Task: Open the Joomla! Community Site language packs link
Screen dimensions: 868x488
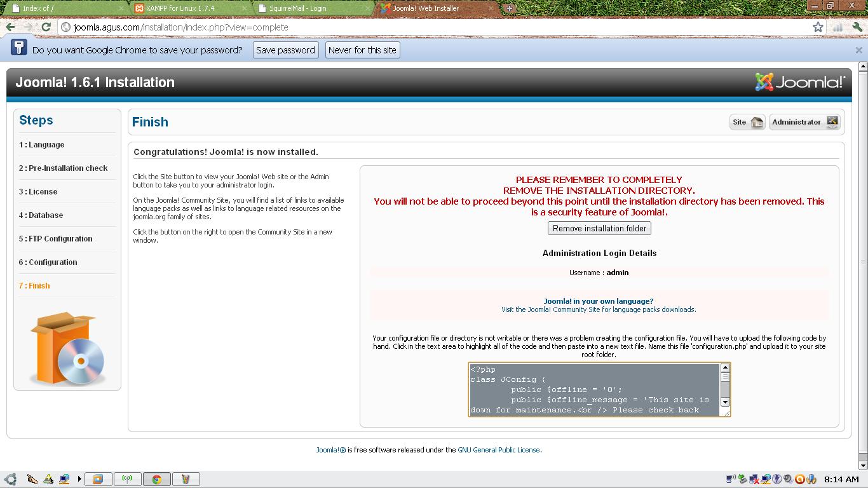Action: point(599,309)
